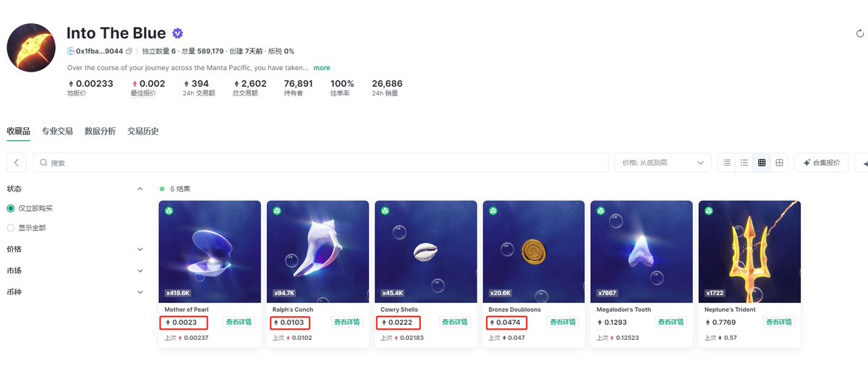The height and width of the screenshot is (371, 868).
Task: Collapse the filter sidebar with back arrow
Action: (x=16, y=163)
